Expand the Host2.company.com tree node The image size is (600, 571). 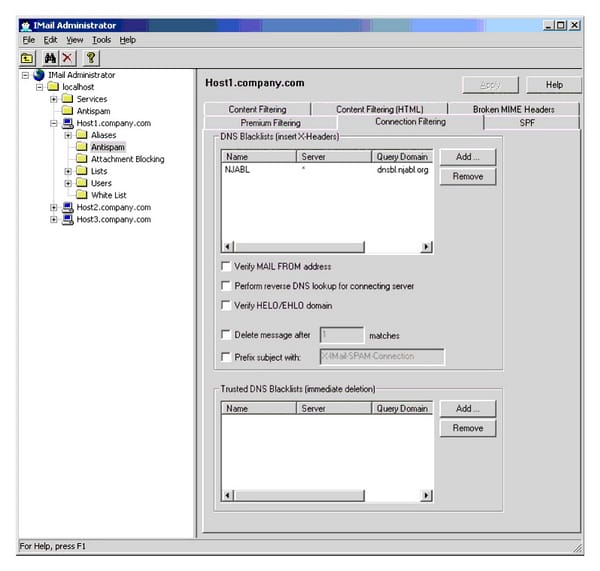54,207
